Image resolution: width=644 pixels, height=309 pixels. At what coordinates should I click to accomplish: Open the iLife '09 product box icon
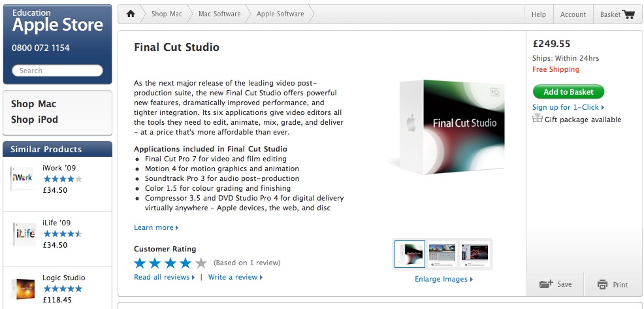[24, 234]
